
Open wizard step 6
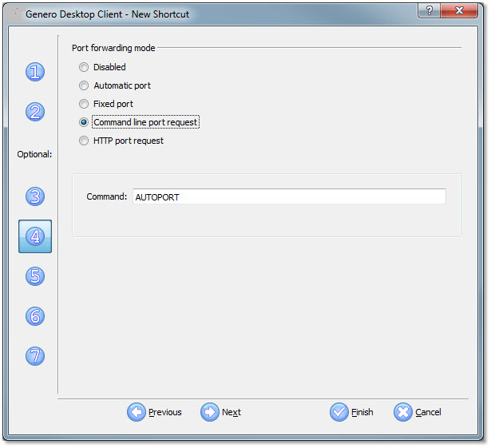coord(35,315)
